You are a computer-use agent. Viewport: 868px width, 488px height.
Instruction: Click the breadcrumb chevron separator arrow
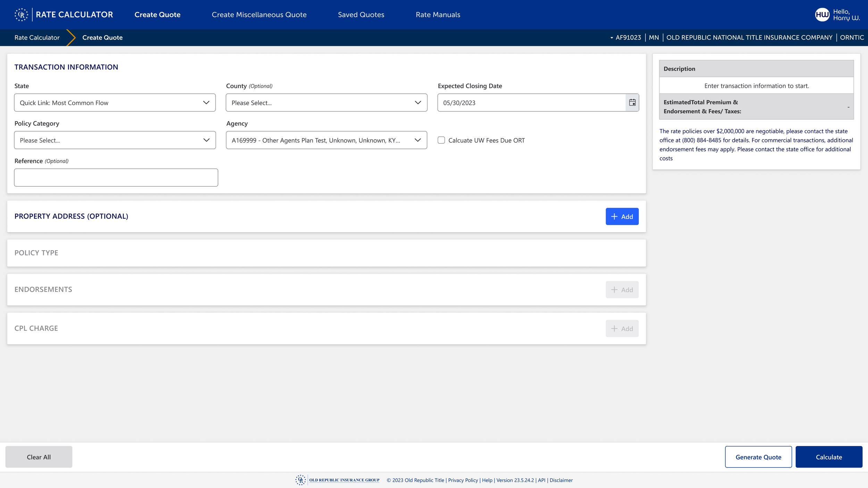[x=71, y=37]
